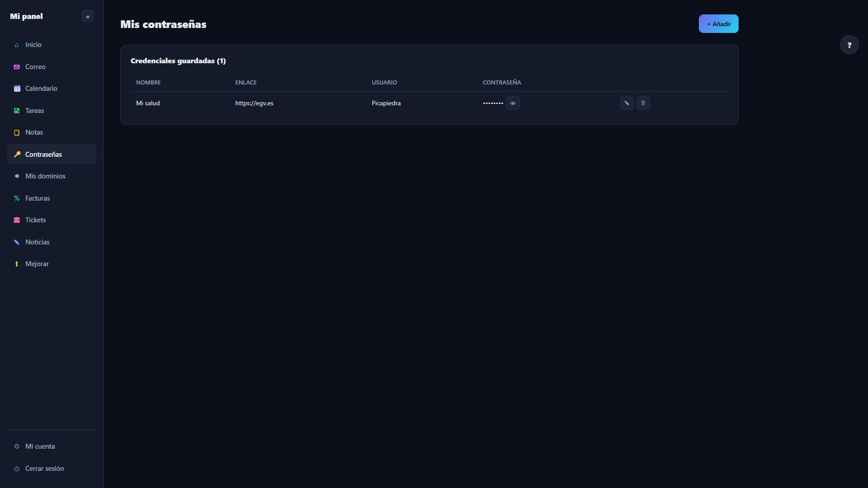Click the Inicio home icon
Viewport: 868px width, 488px height.
(17, 45)
